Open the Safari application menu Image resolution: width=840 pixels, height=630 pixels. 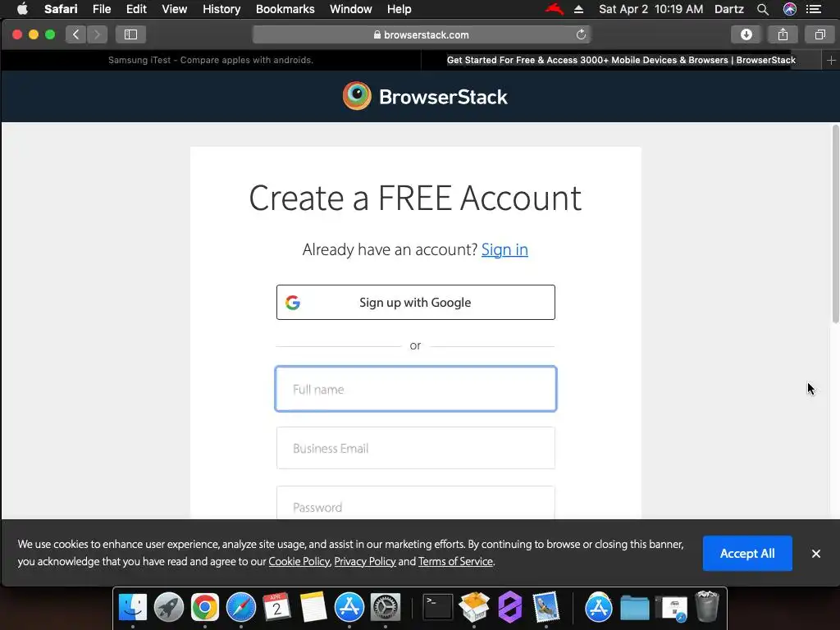(61, 9)
